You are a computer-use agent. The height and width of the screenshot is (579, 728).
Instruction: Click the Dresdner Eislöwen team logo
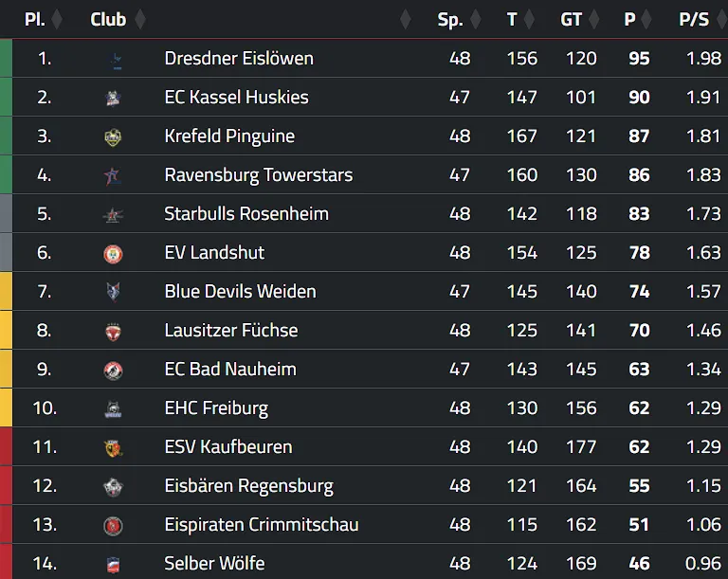pyautogui.click(x=114, y=59)
